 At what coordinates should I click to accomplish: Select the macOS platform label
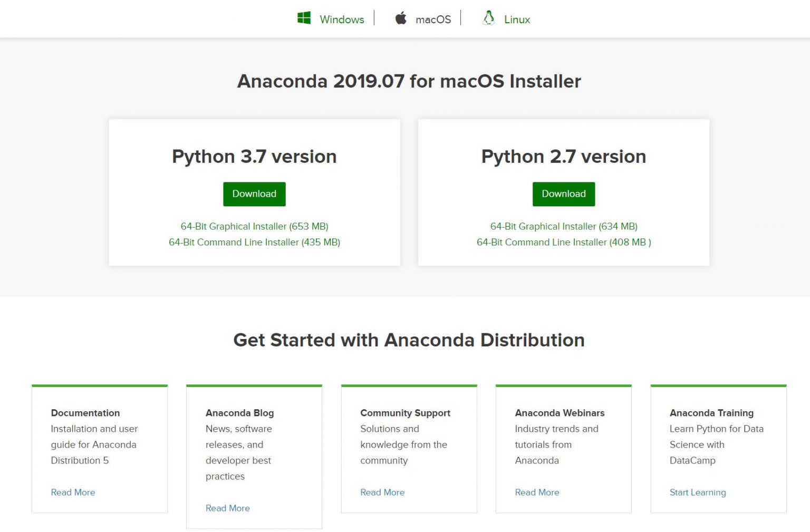pyautogui.click(x=433, y=19)
